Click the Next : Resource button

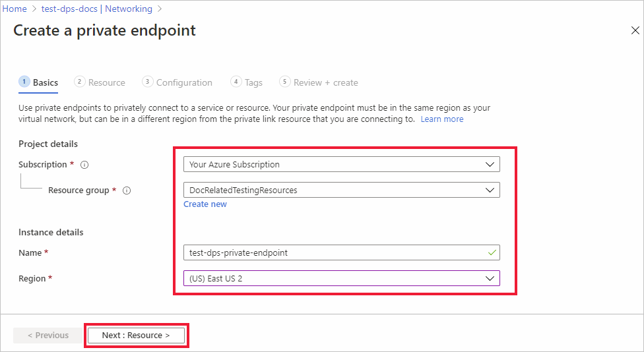pyautogui.click(x=136, y=335)
